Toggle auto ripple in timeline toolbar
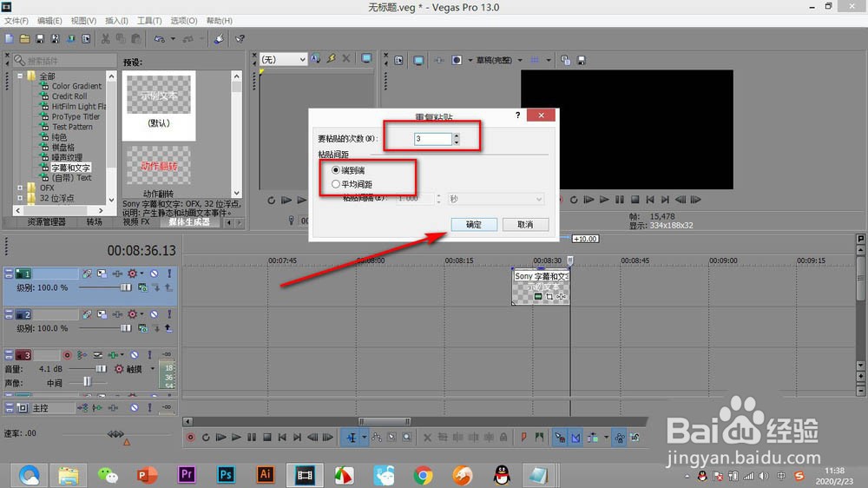 tap(592, 438)
